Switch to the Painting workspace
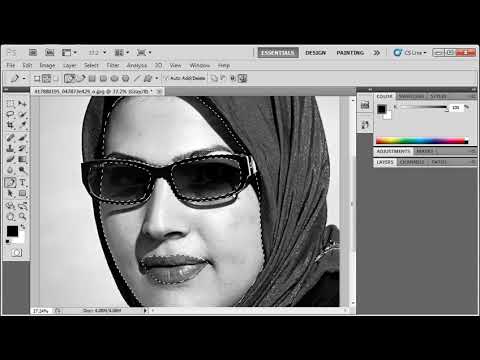 (350, 53)
